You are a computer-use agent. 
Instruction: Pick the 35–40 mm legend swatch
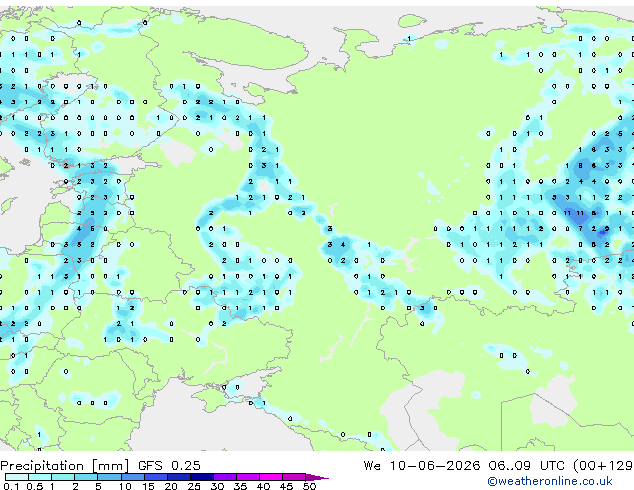[248, 477]
